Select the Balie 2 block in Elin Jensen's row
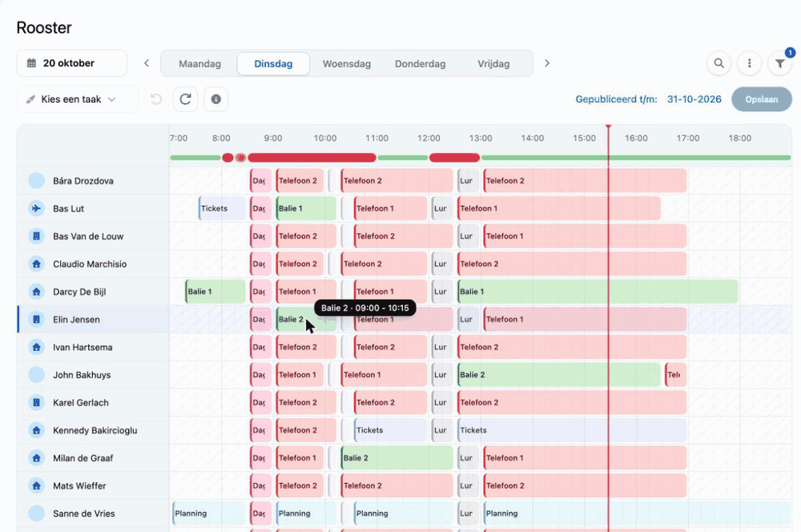801x532 pixels. [x=307, y=320]
